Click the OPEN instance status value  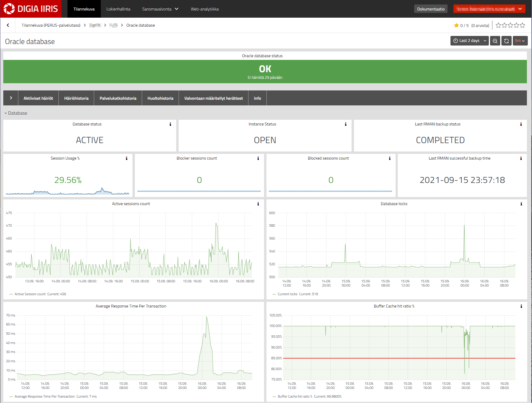(x=265, y=140)
